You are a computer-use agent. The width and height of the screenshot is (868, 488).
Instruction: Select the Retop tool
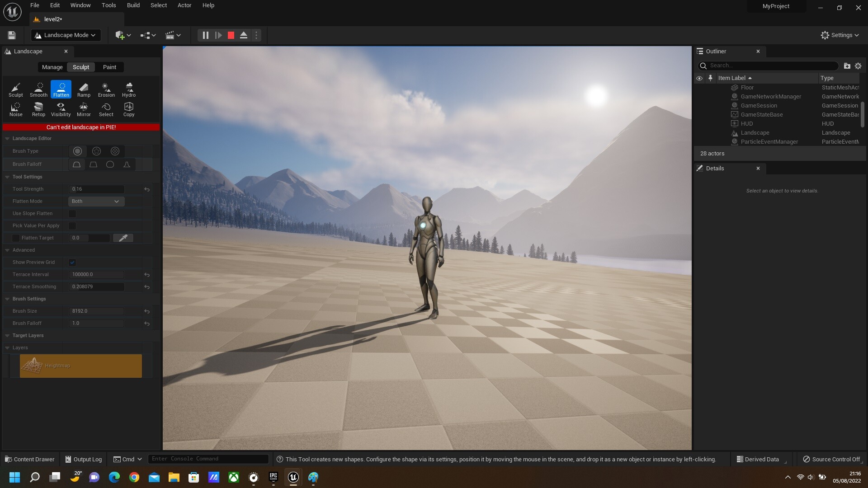[x=38, y=109]
